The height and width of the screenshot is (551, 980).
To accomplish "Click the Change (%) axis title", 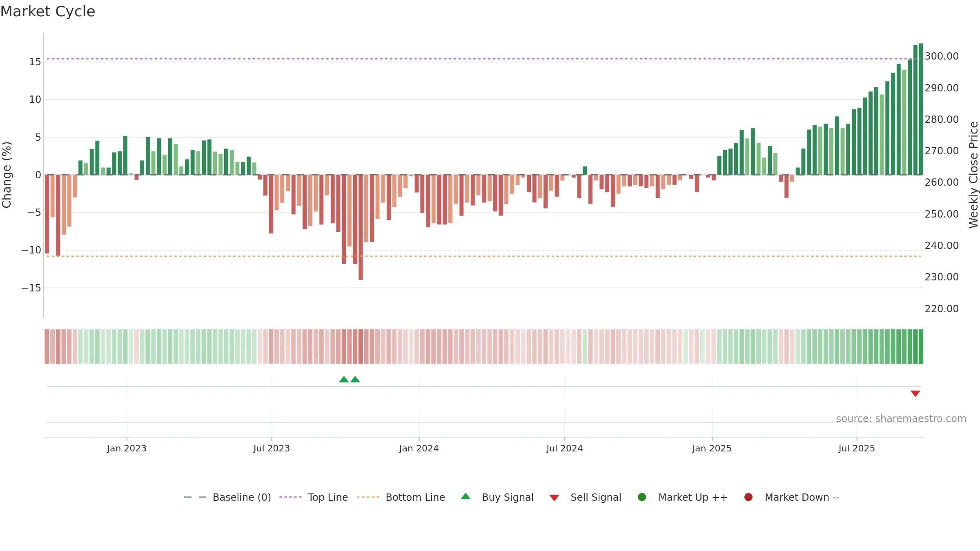I will coord(7,175).
